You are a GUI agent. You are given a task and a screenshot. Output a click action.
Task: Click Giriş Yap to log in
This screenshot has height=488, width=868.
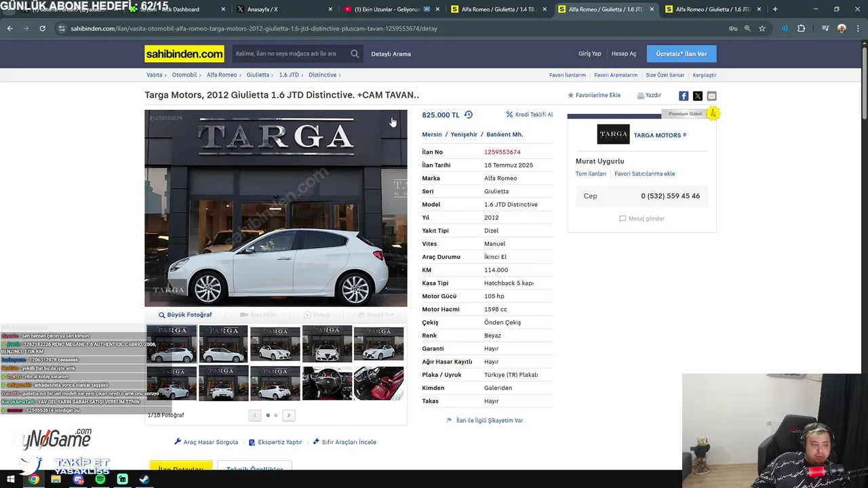point(589,54)
